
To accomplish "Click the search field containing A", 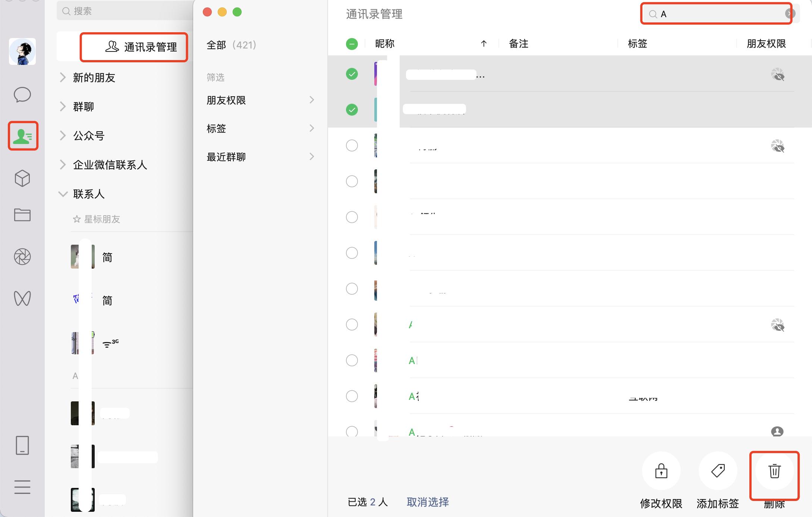I will point(716,14).
